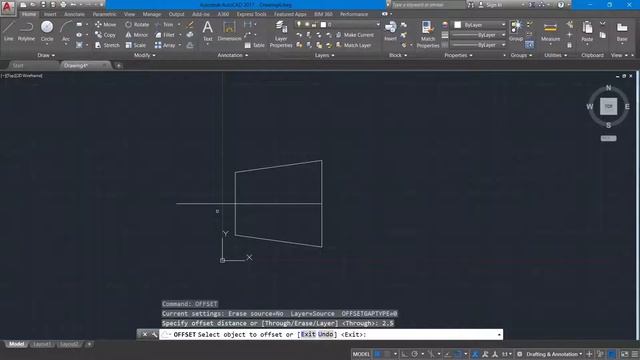Click the Scale tool
The width and height of the screenshot is (640, 360).
[136, 45]
